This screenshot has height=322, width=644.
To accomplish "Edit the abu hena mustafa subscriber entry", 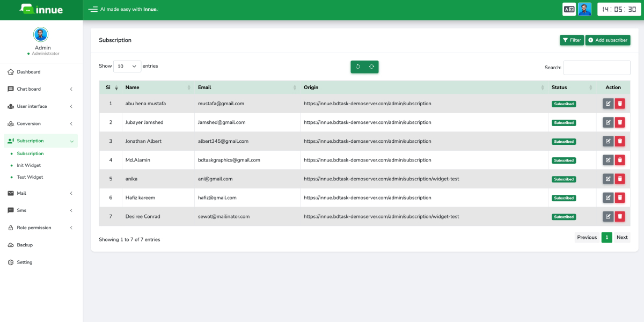I will point(608,104).
